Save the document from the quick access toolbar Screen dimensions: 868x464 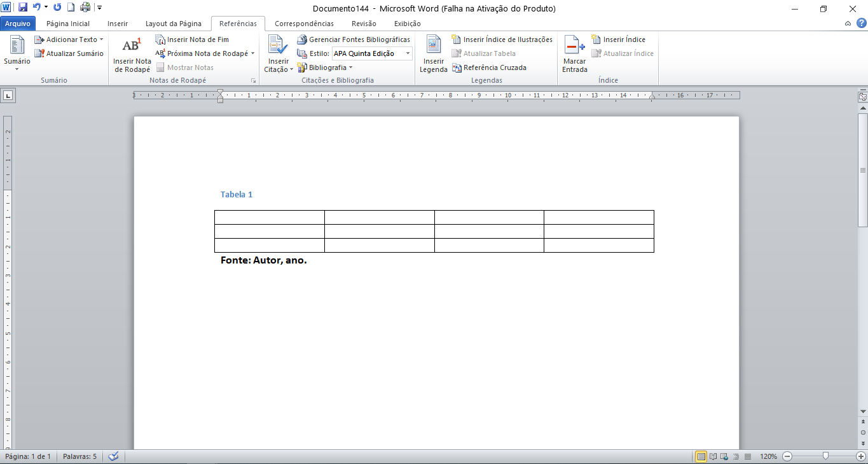pyautogui.click(x=23, y=8)
